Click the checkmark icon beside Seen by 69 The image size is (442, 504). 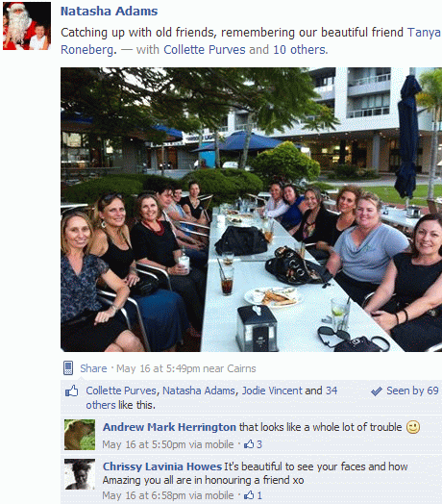377,391
